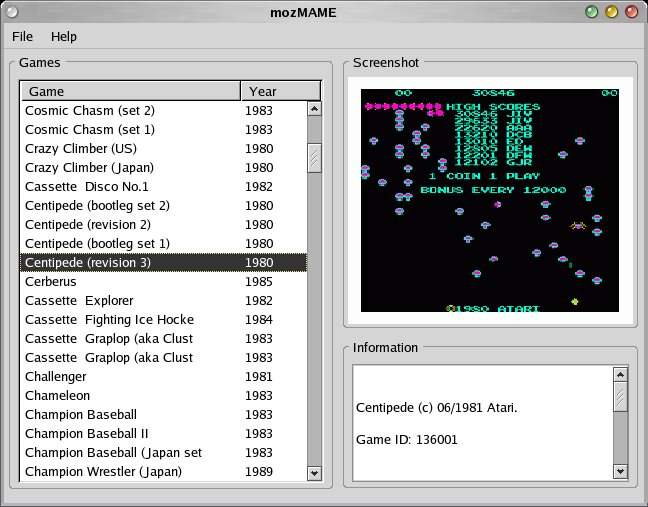
Task: Click the games list scrollbar thumb
Action: coord(314,158)
